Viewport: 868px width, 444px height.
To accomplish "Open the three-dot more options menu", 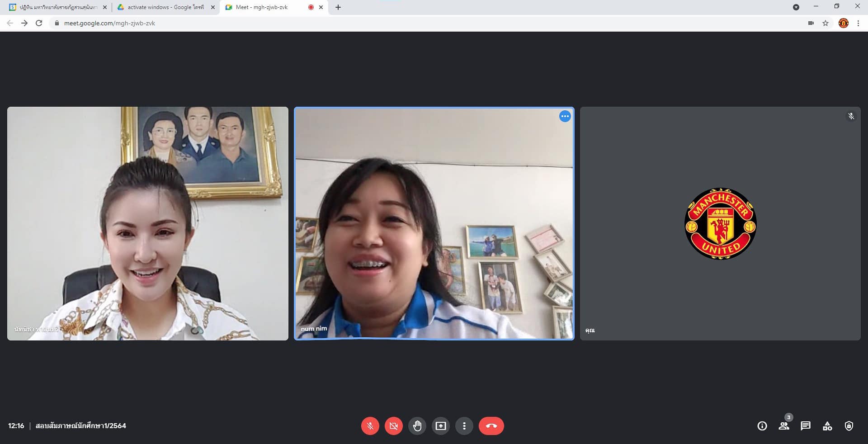I will (464, 426).
